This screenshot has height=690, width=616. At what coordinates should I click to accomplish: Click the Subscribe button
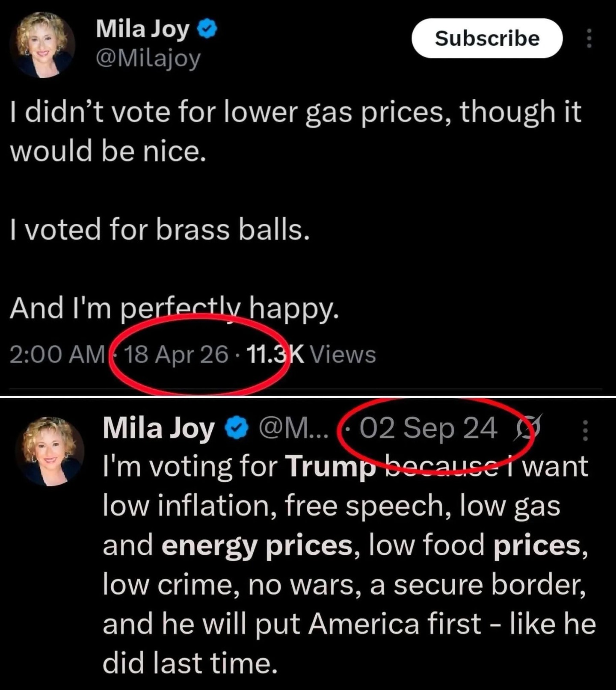pos(487,38)
